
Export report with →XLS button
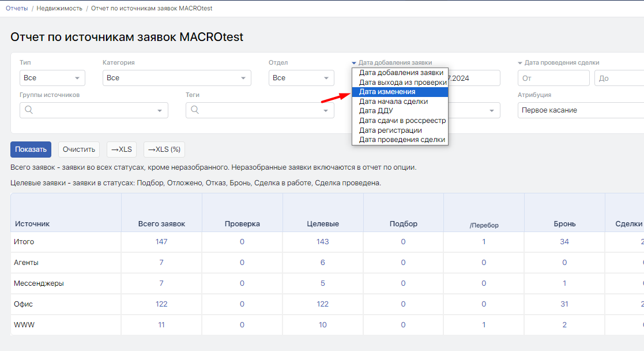pyautogui.click(x=121, y=150)
